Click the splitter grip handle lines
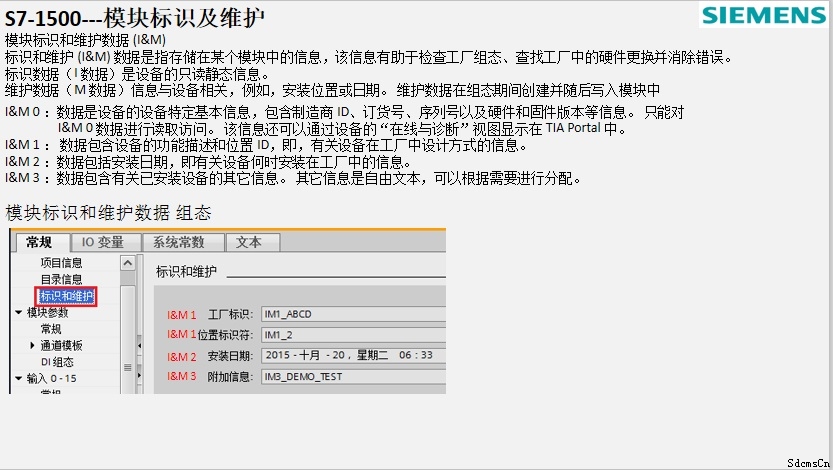Image resolution: width=833 pixels, height=470 pixels. coord(128,367)
